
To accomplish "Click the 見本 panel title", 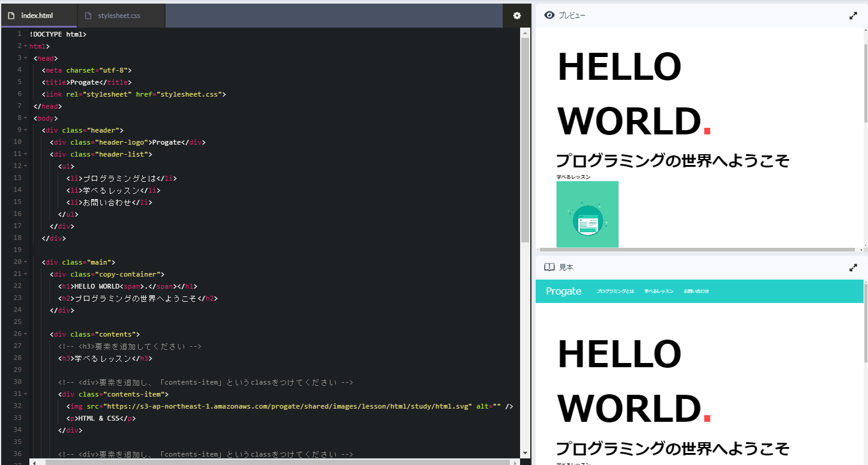I will [x=566, y=267].
